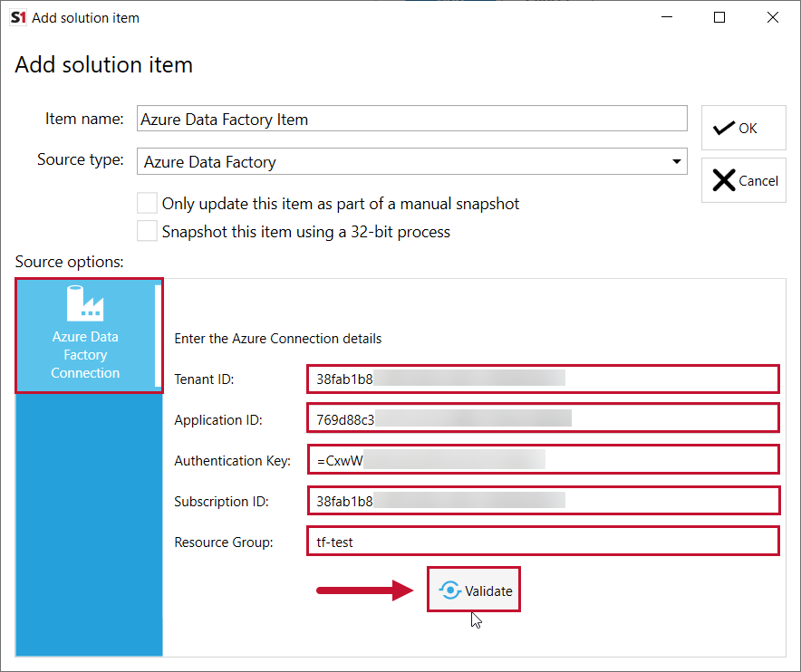Click the OK checkmark icon
Screen dimensions: 801x672
[x=723, y=128]
